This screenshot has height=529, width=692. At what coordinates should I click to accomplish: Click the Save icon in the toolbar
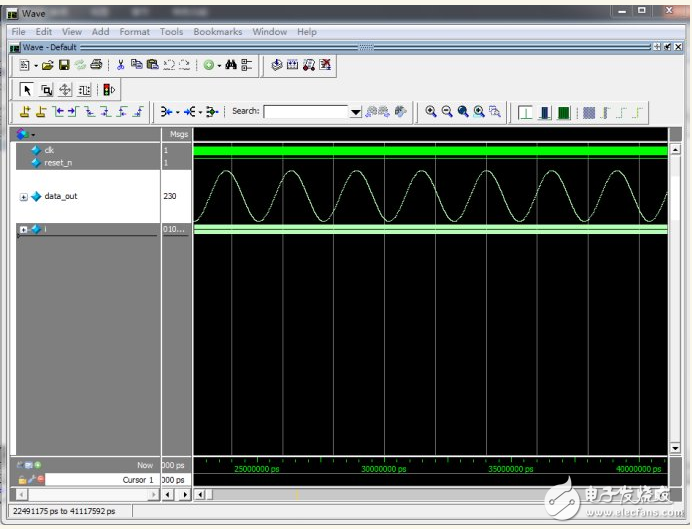click(63, 65)
